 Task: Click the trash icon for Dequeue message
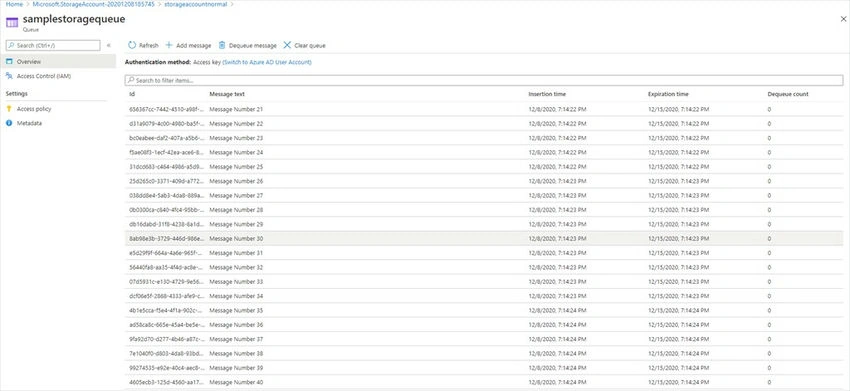pyautogui.click(x=222, y=46)
